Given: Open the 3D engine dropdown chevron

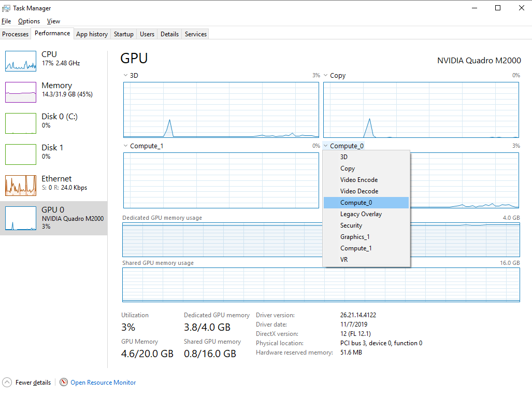Looking at the screenshot, I should click(x=125, y=75).
